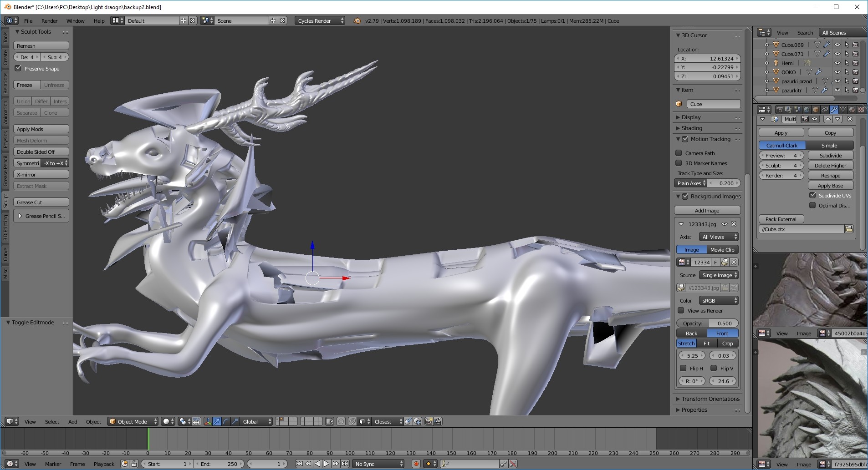
Task: Open the Texture properties checker icon
Action: [861, 110]
